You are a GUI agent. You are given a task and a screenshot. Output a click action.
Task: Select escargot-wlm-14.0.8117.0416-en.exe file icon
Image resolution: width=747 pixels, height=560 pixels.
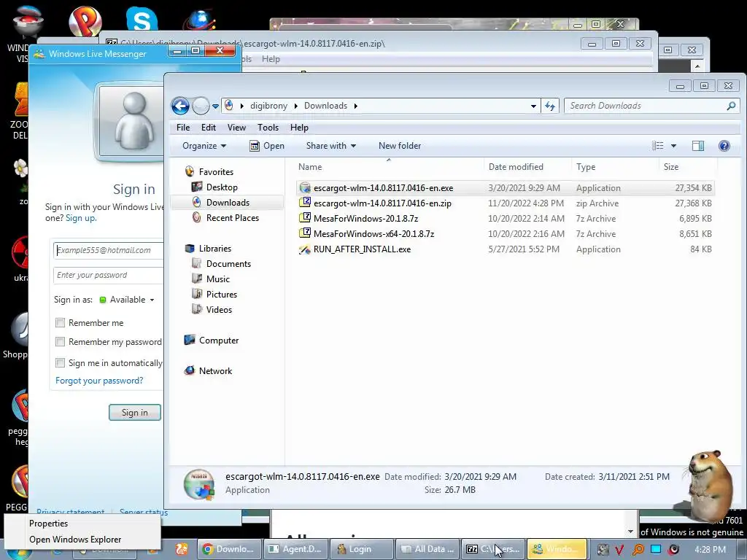pyautogui.click(x=305, y=187)
